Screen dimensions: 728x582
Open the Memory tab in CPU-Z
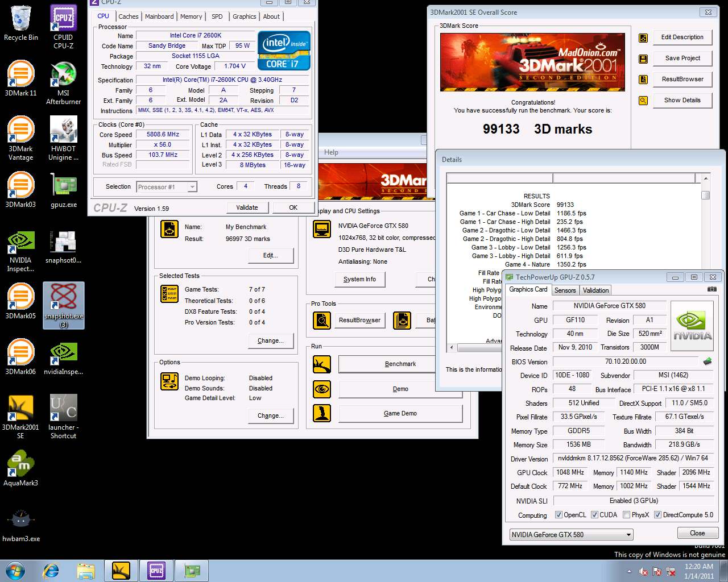(x=191, y=17)
